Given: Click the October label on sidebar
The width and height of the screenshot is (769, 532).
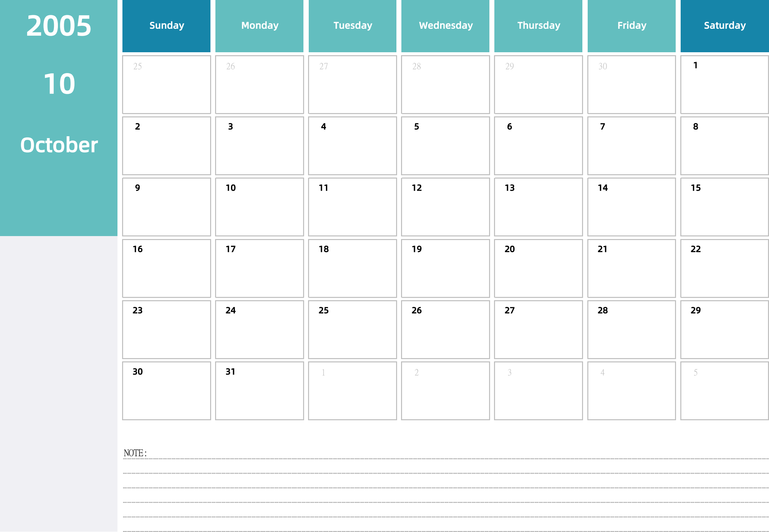Looking at the screenshot, I should (59, 143).
